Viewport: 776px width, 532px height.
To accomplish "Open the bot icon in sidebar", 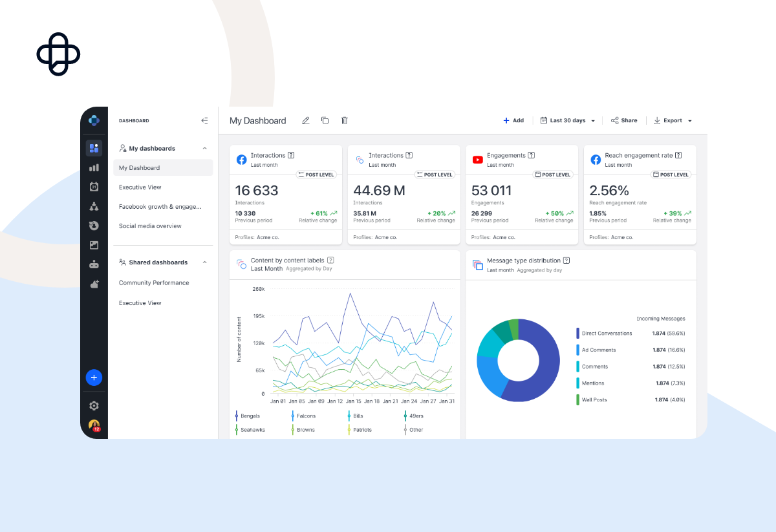I will click(94, 264).
